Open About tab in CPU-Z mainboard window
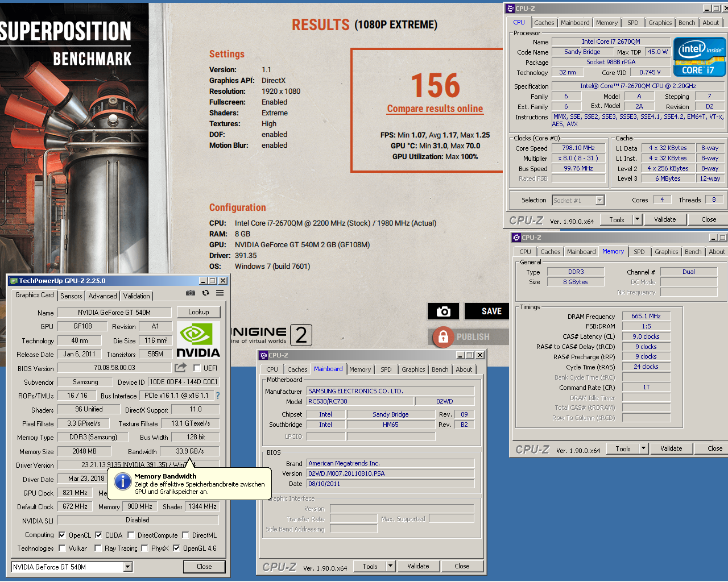This screenshot has width=728, height=582. tap(464, 369)
